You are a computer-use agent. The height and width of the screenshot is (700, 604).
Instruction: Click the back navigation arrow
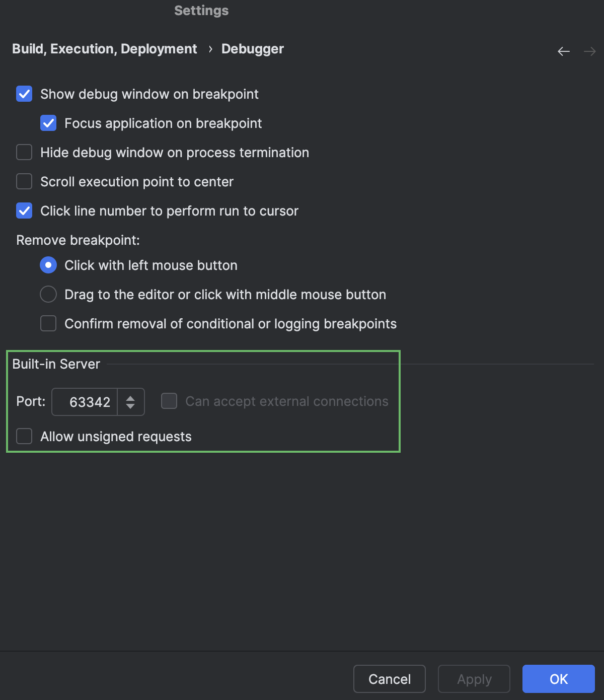click(563, 51)
